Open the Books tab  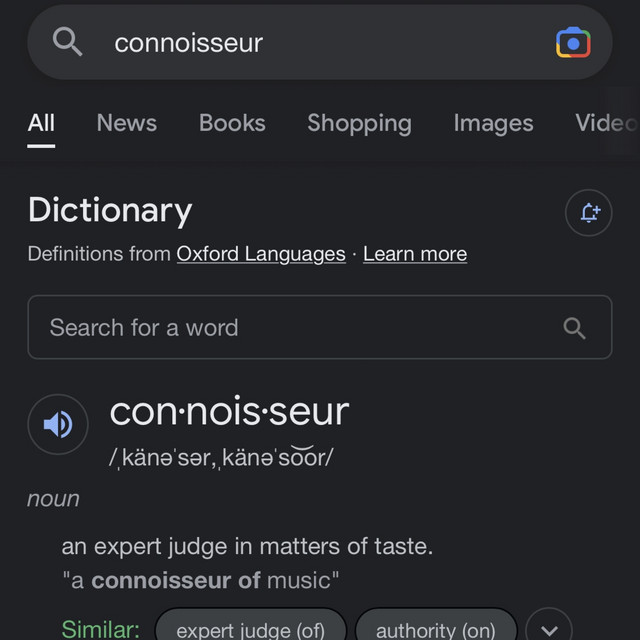coord(232,123)
